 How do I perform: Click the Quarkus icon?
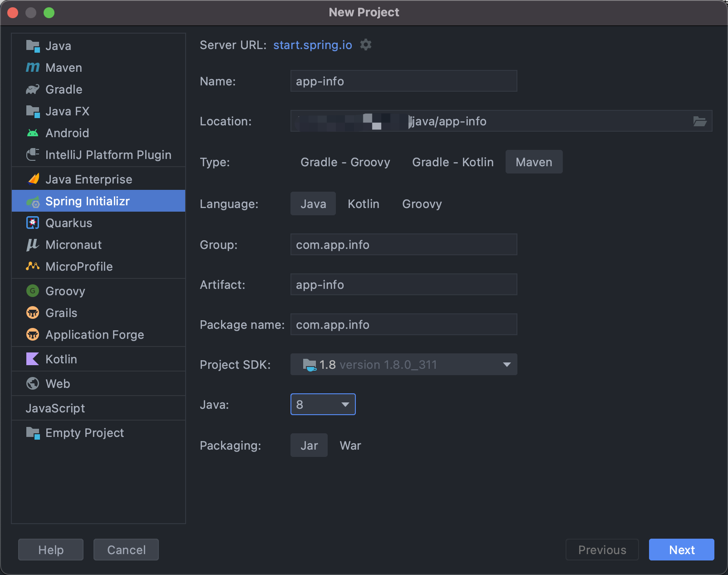[33, 223]
